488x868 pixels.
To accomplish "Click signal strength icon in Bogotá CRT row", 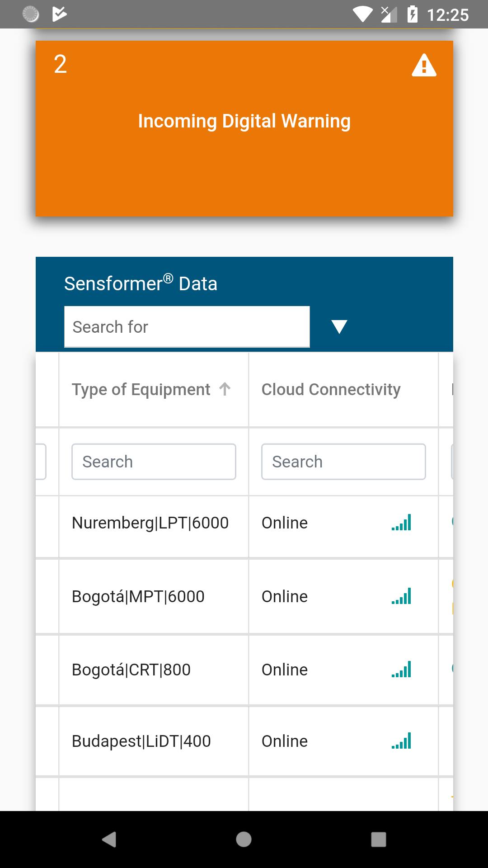I will (401, 670).
